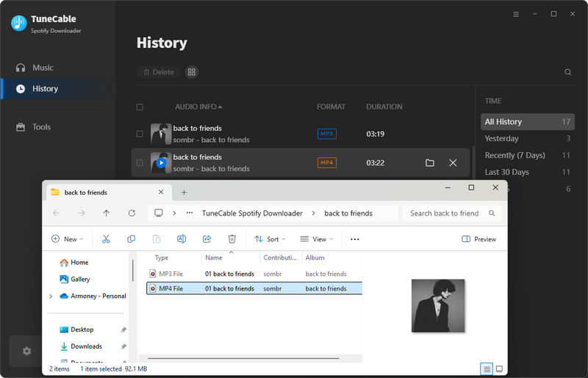Toggle the select-all checkbox in History header
The width and height of the screenshot is (588, 378).
140,107
